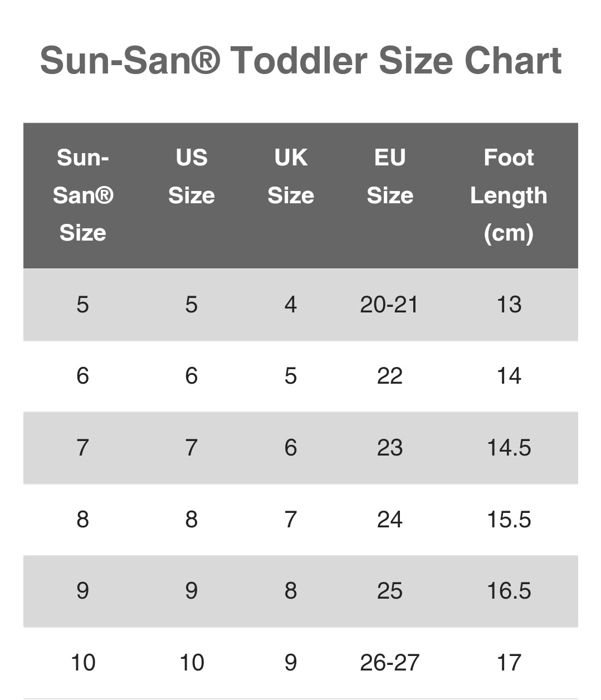The width and height of the screenshot is (601, 700).
Task: Select the EU Size column header
Action: (389, 177)
